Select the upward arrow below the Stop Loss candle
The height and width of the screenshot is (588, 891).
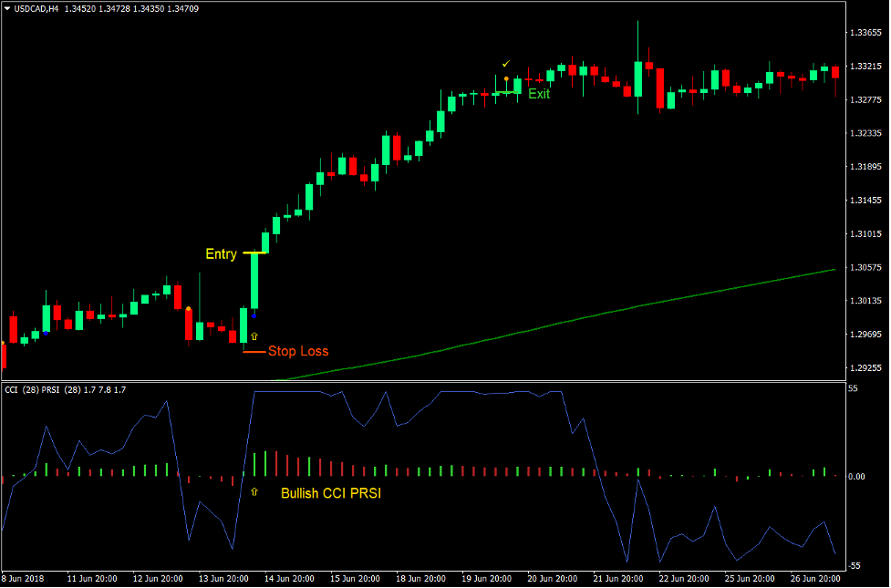click(x=254, y=335)
